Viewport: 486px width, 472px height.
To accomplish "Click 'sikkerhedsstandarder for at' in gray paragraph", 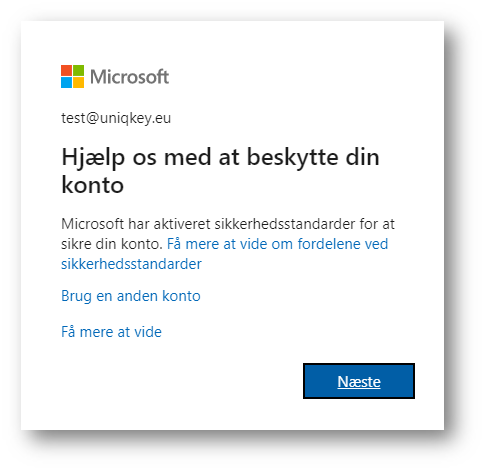I will pyautogui.click(x=305, y=224).
